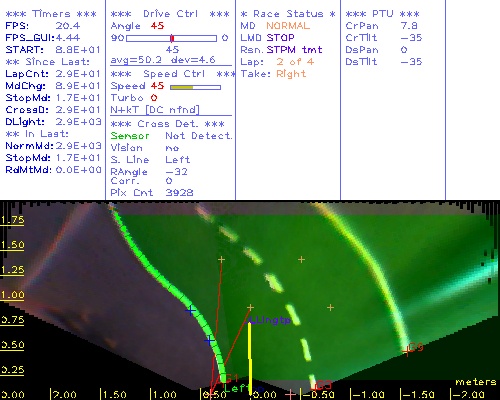
Task: Select the NORMAL mode value
Action: tap(288, 26)
